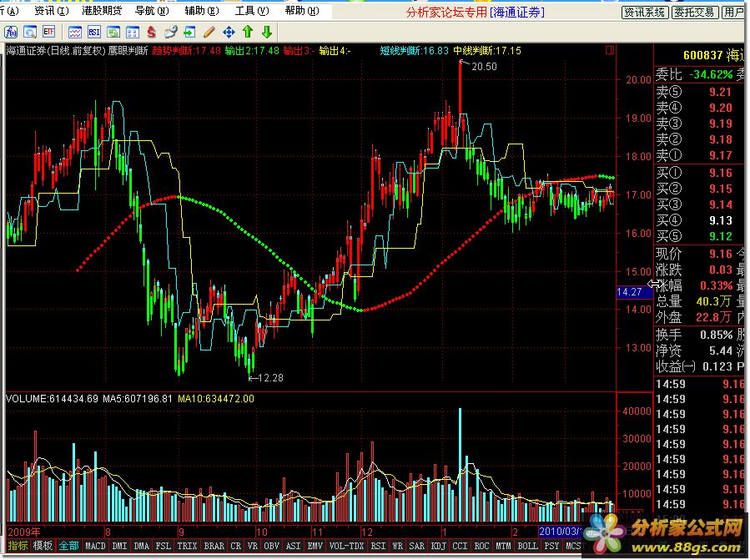Click the 中线判断:17.15 indicator label
The image size is (750, 560).
click(x=487, y=51)
